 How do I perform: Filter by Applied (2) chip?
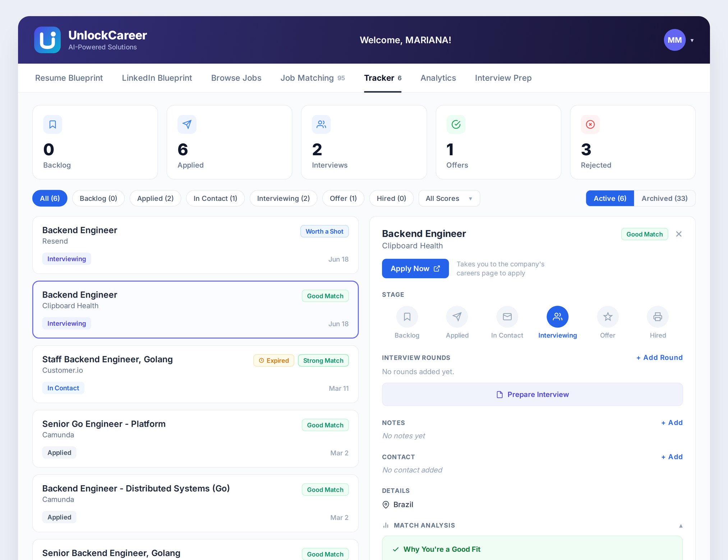tap(155, 198)
